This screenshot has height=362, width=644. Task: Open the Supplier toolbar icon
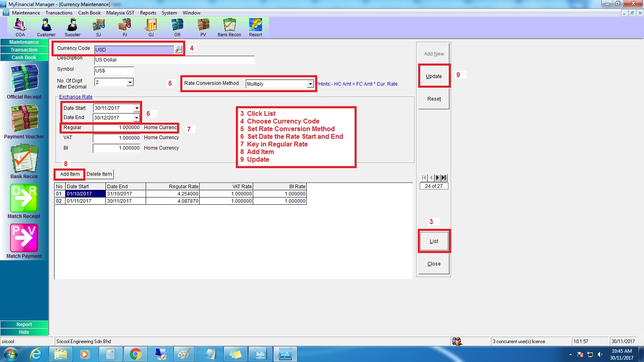72,27
